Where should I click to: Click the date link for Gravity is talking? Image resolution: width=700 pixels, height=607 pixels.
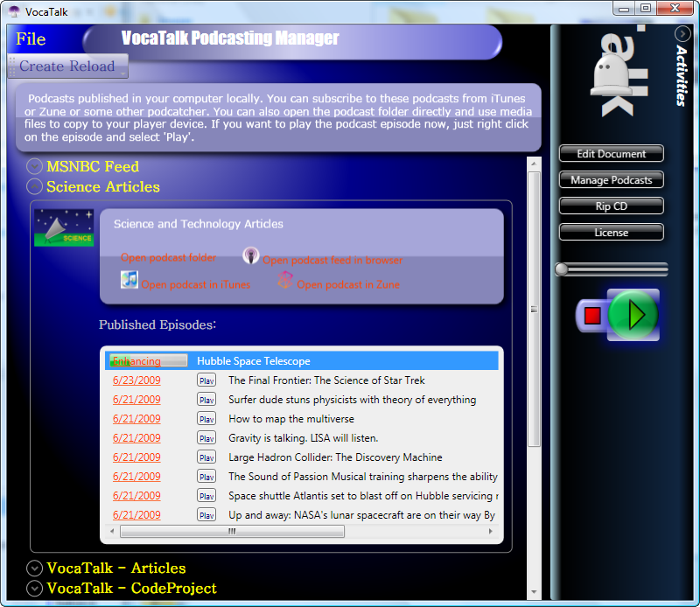tap(136, 438)
